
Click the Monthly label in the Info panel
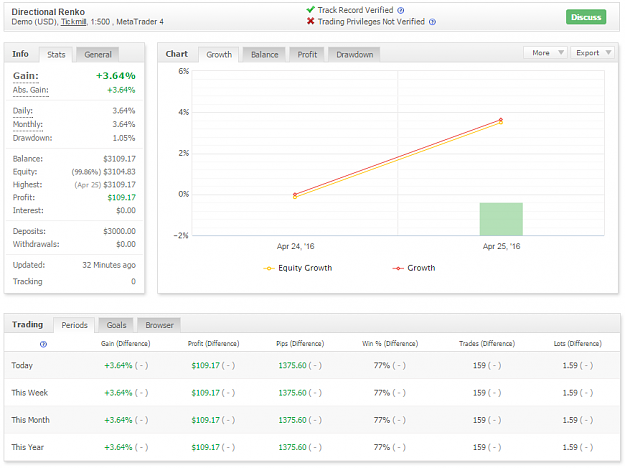point(28,124)
